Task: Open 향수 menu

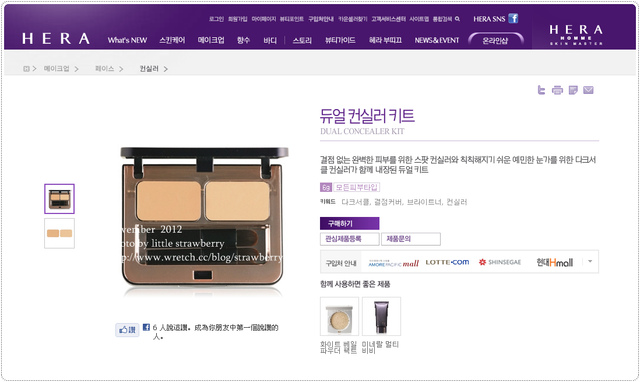Action: click(x=243, y=40)
